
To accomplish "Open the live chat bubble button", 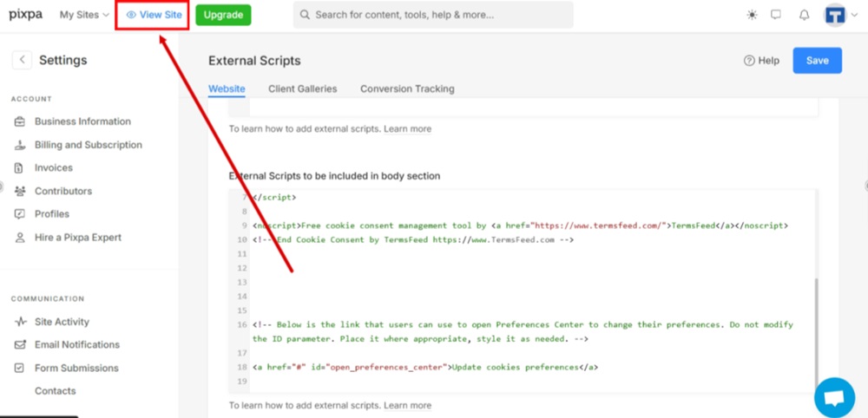I will click(834, 397).
